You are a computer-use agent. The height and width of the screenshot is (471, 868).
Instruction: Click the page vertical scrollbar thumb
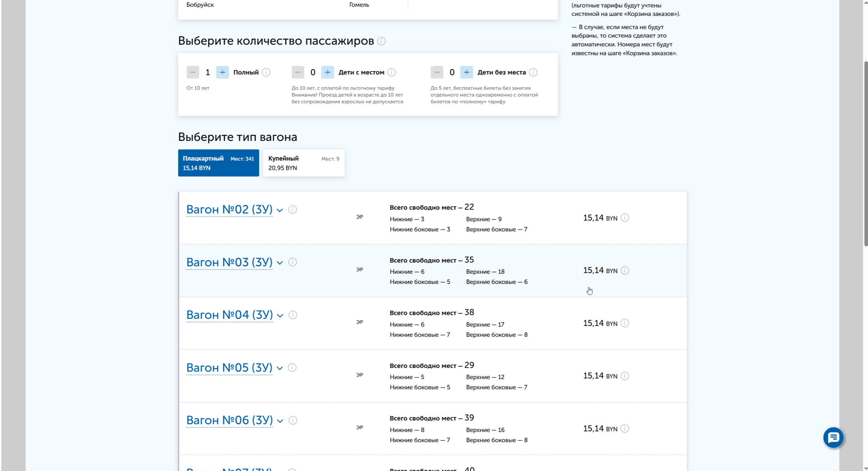865,153
